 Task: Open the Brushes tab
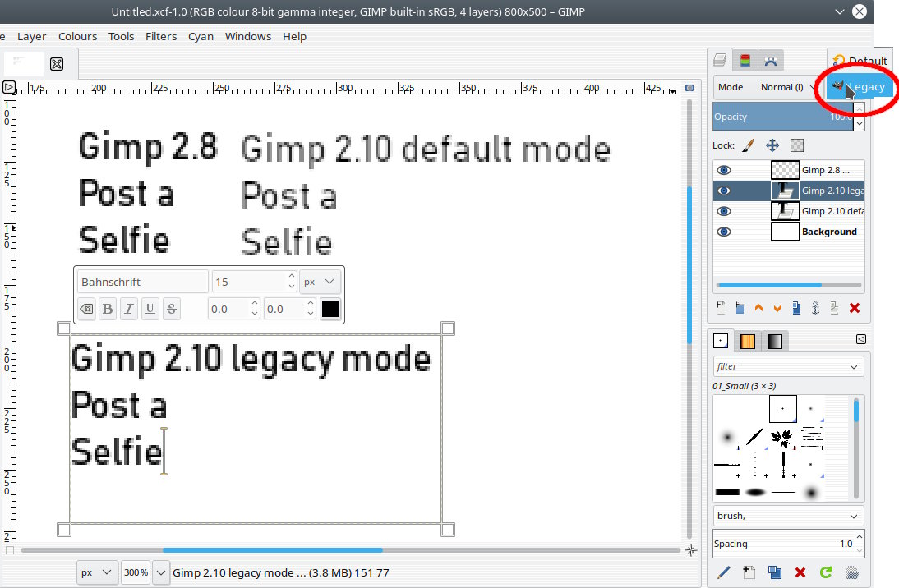click(x=721, y=341)
